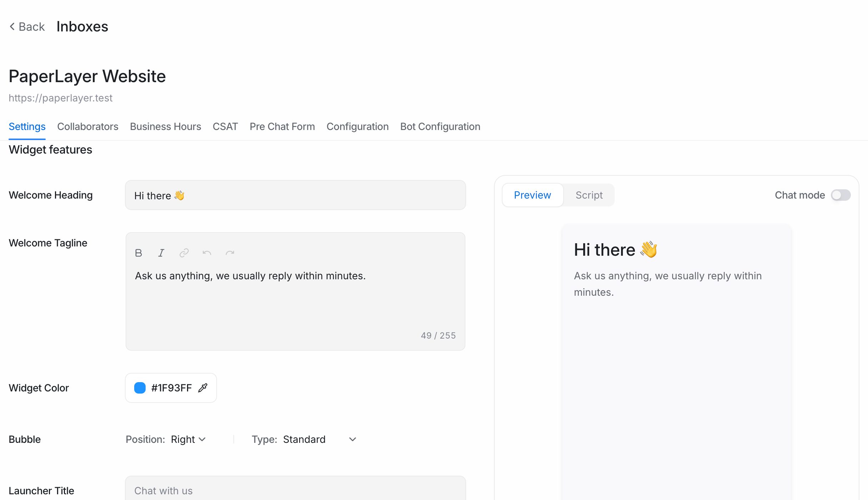Click the Bold formatting icon
Screen dimensions: 868x500
138,253
